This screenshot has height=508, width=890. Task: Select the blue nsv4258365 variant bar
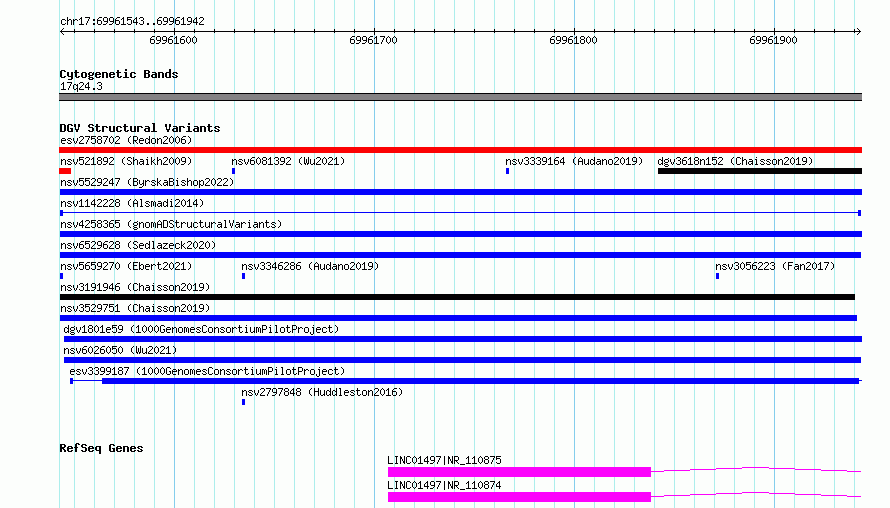[x=460, y=234]
